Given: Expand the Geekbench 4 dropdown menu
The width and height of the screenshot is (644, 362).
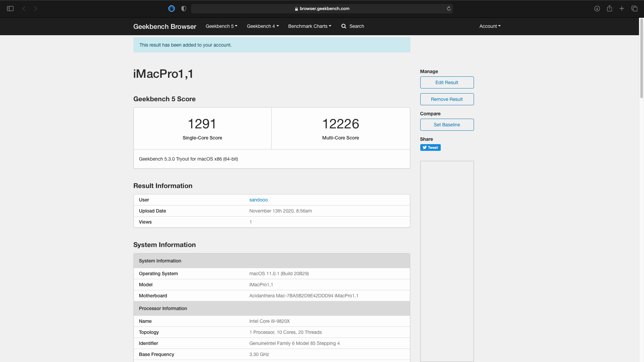Looking at the screenshot, I should click(x=263, y=26).
